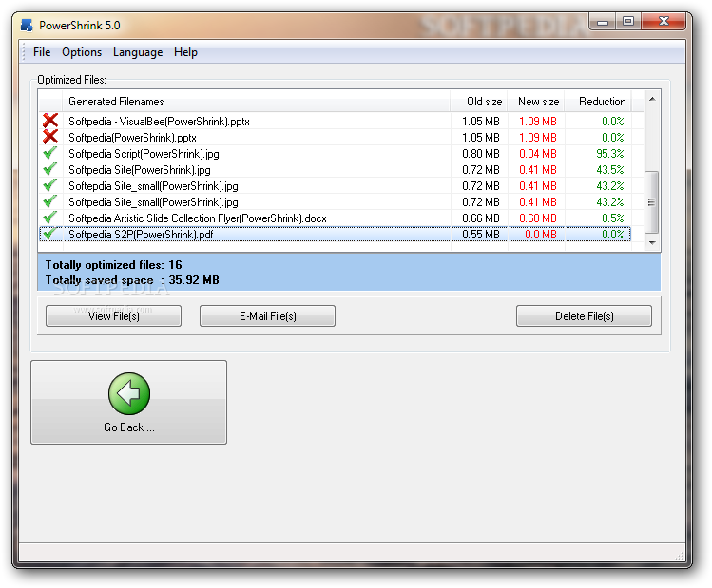This screenshot has width=712, height=588.
Task: Open the Options menu
Action: (82, 52)
